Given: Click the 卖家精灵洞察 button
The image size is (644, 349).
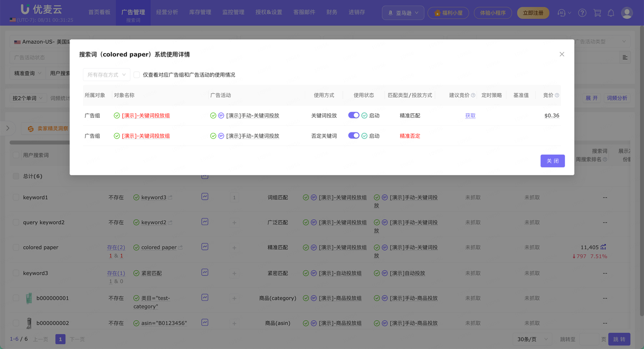Looking at the screenshot, I should tap(48, 129).
